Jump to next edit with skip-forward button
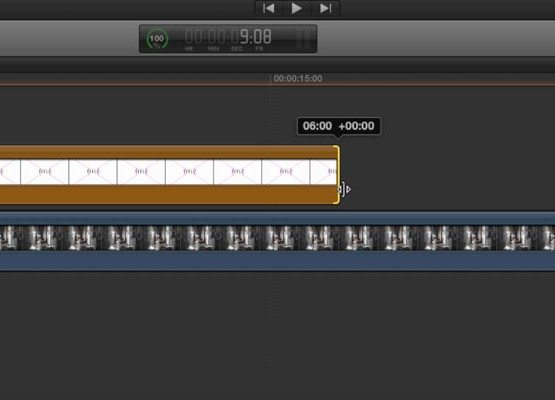555x400 pixels. pyautogui.click(x=326, y=8)
